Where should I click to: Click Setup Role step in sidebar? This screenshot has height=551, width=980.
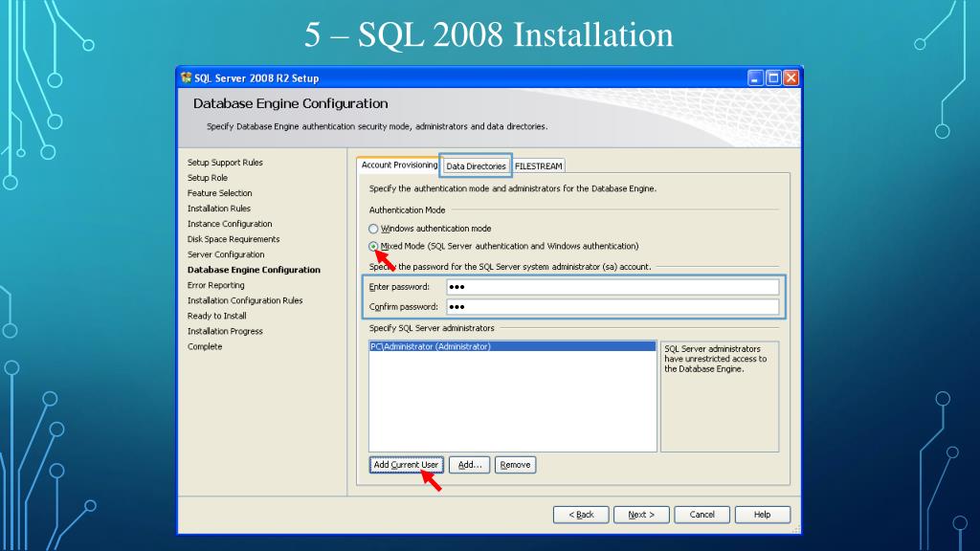click(208, 178)
